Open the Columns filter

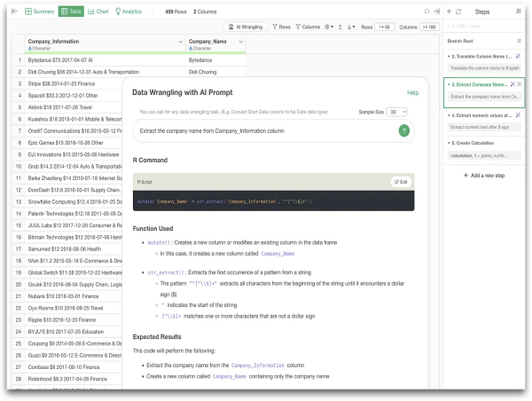[308, 27]
